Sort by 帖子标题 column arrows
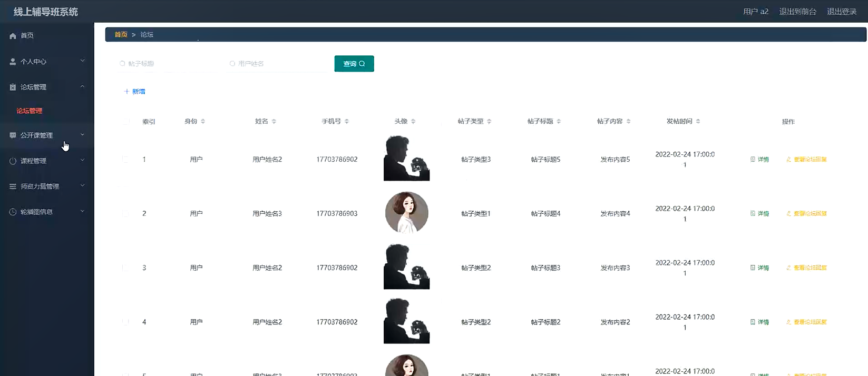Image resolution: width=868 pixels, height=376 pixels. point(559,122)
